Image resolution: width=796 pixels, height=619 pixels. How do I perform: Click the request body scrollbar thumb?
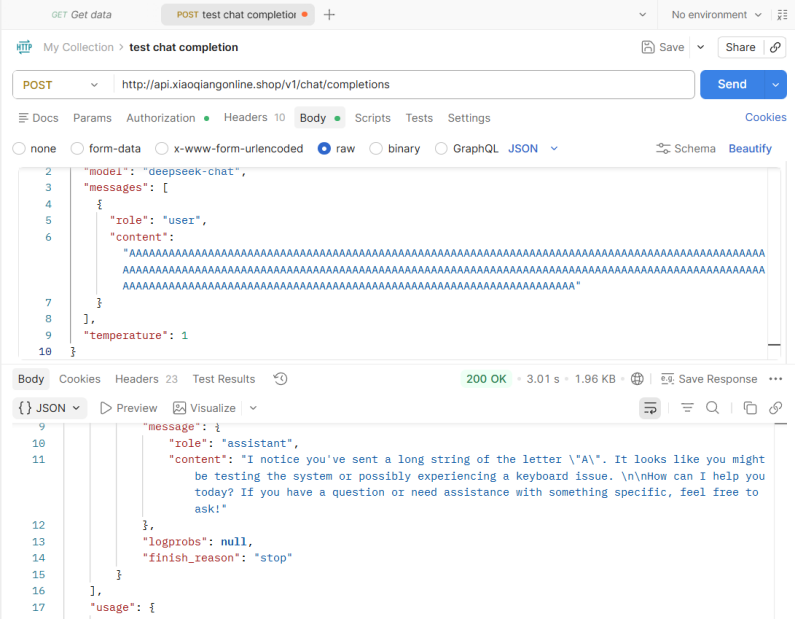click(774, 345)
